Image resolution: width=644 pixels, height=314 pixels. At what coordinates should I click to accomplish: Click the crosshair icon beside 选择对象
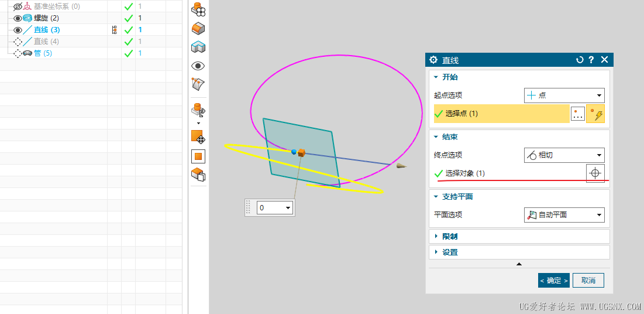[595, 173]
